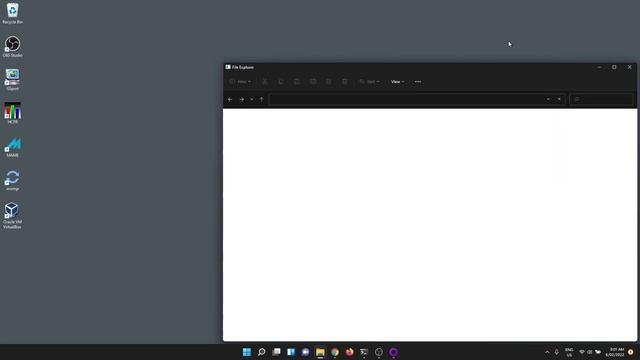Open the Recycle Bin desktop icon

tap(12, 13)
